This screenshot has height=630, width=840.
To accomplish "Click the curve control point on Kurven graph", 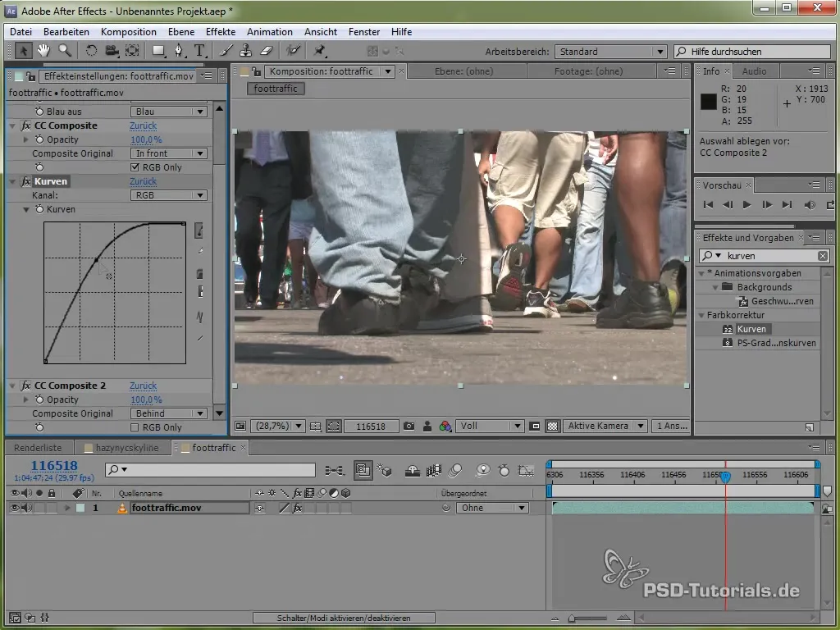I will pyautogui.click(x=97, y=260).
